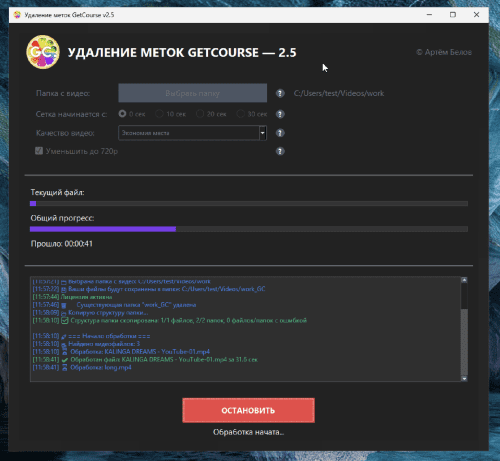The image size is (500, 461).
Task: Select the 0 сек radio button
Action: click(x=122, y=114)
